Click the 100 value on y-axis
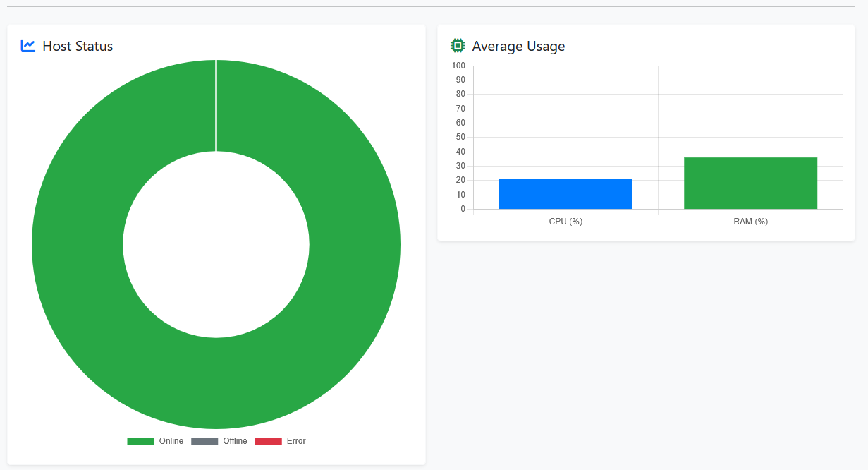 [x=458, y=66]
